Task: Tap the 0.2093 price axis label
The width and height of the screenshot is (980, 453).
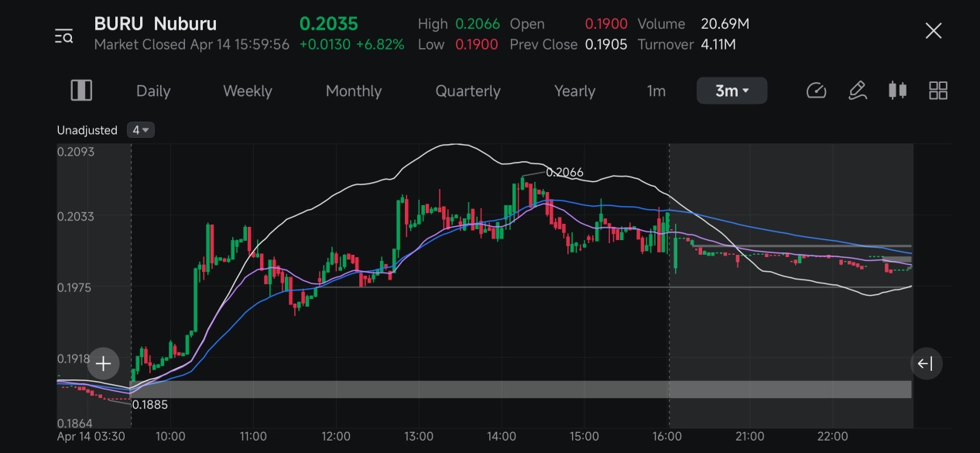Action: [x=76, y=152]
